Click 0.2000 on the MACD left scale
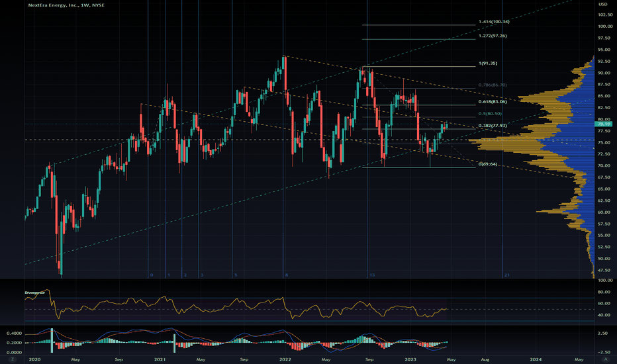 (14, 343)
